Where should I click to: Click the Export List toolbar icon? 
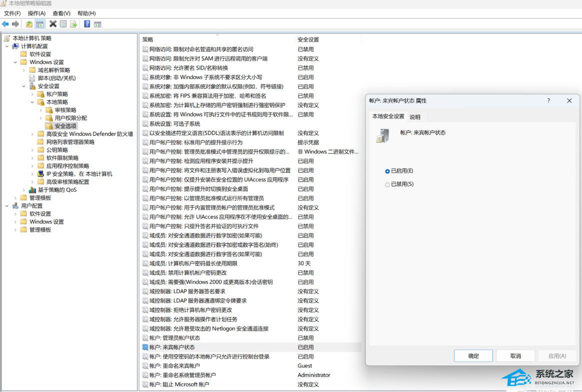(x=73, y=24)
